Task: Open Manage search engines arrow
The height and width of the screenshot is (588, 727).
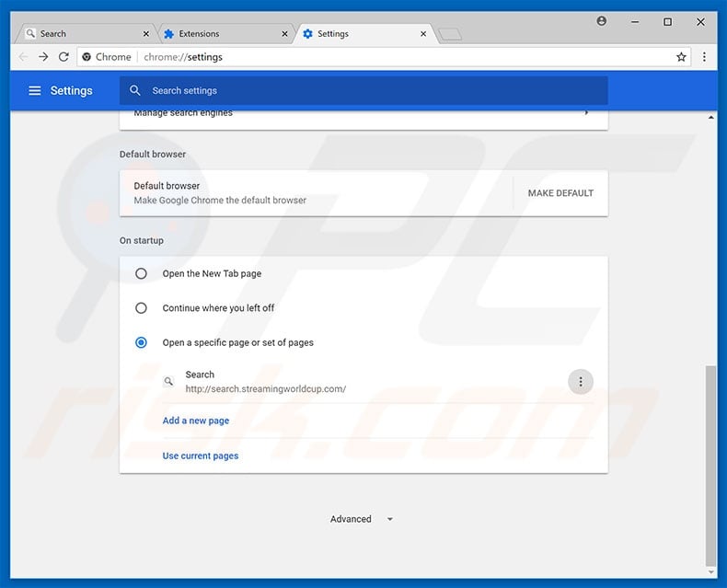Action: click(586, 112)
